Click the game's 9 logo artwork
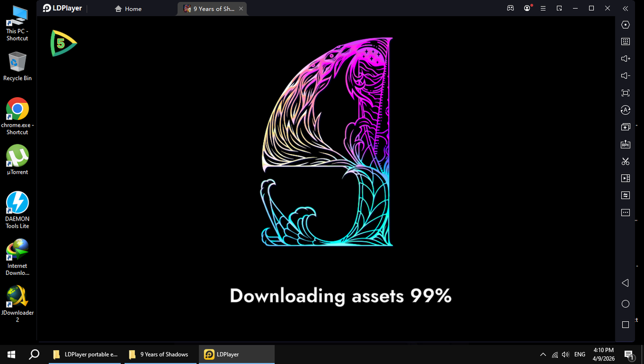This screenshot has height=364, width=644. click(327, 141)
